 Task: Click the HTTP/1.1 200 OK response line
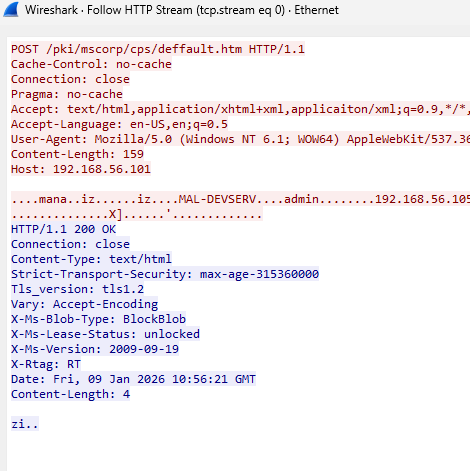coord(63,229)
